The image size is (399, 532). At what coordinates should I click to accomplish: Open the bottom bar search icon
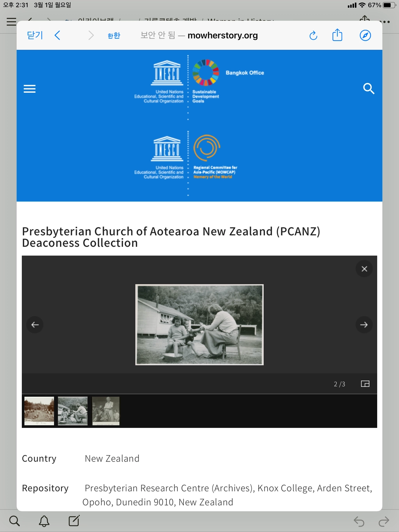(x=14, y=521)
